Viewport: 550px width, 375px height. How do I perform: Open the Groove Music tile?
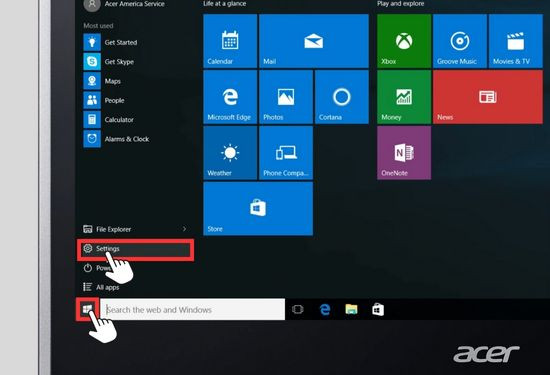pyautogui.click(x=460, y=41)
